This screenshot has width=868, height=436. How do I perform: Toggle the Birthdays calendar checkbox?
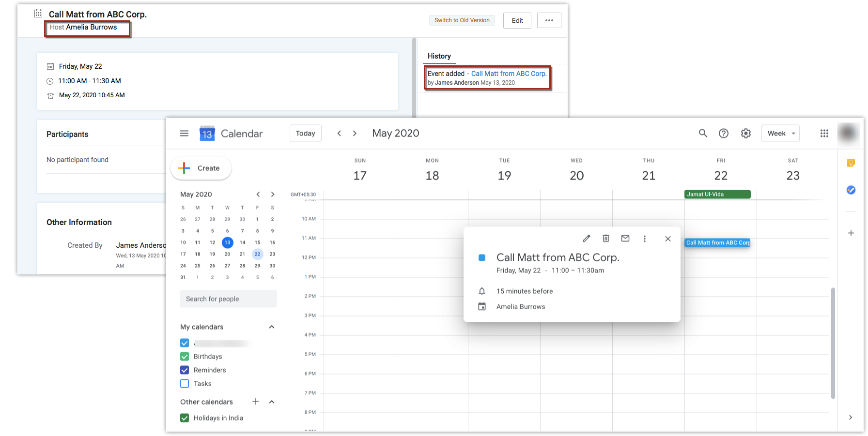(x=185, y=357)
